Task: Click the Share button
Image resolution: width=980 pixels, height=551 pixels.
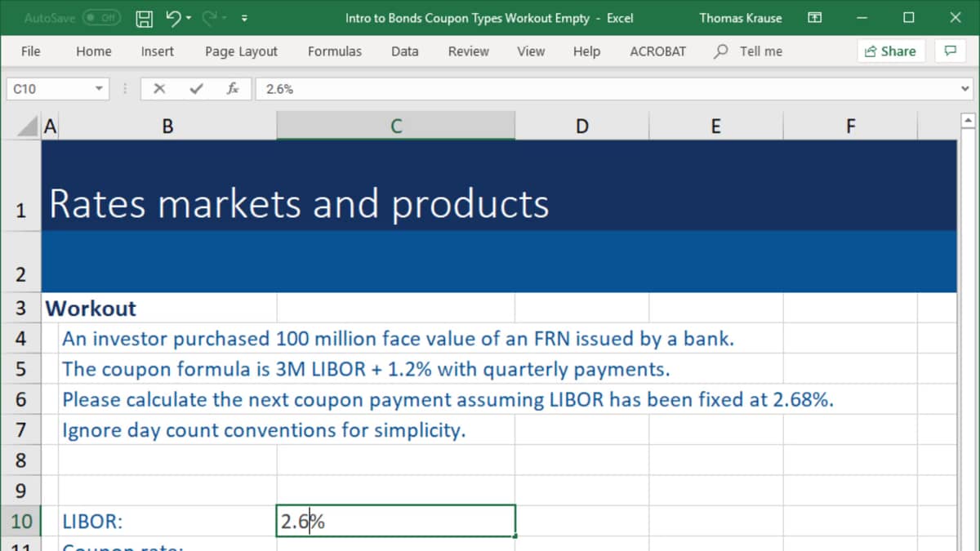Action: pos(889,51)
